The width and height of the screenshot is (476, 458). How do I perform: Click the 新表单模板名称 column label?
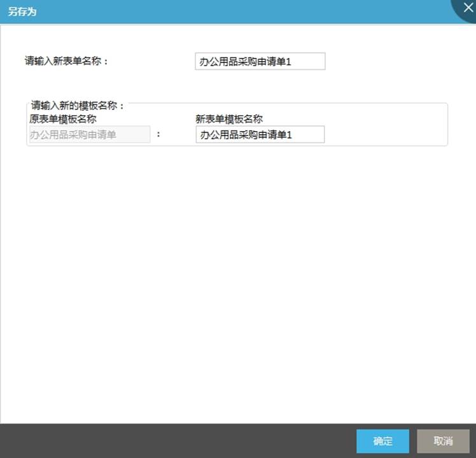(x=229, y=118)
